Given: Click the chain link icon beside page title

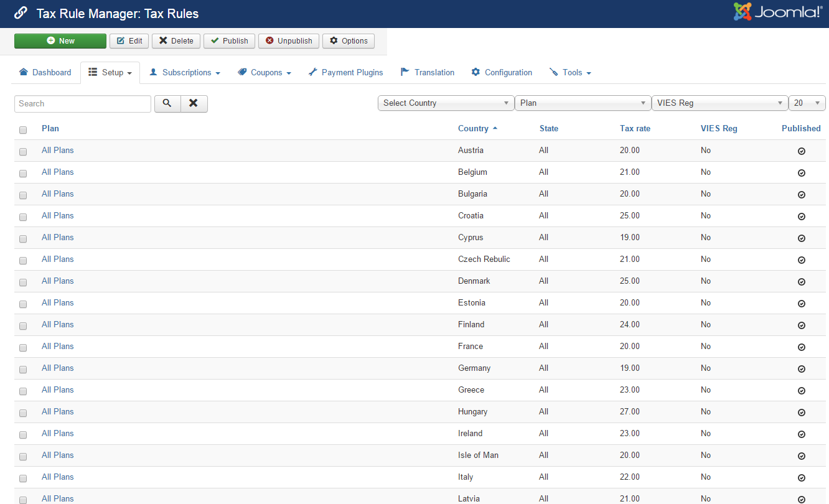Looking at the screenshot, I should pyautogui.click(x=21, y=13).
